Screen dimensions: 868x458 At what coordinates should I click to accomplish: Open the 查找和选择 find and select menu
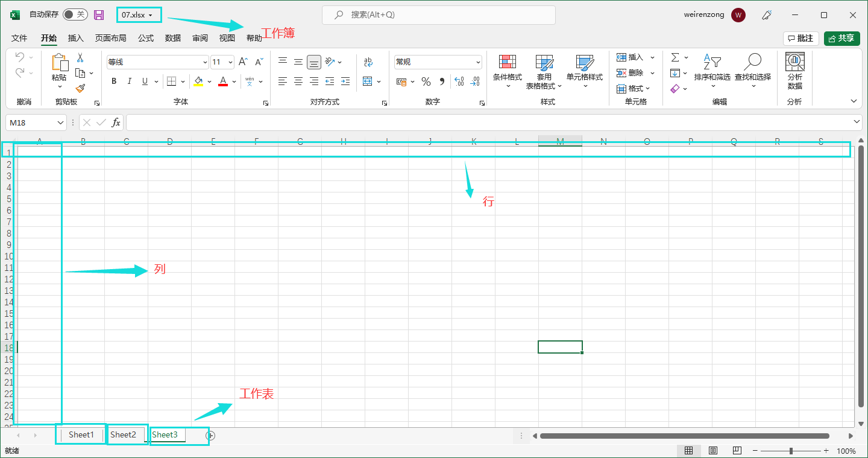click(x=753, y=71)
